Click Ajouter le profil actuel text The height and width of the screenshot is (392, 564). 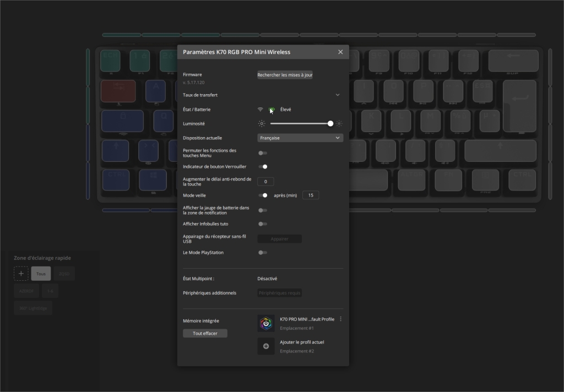(302, 342)
